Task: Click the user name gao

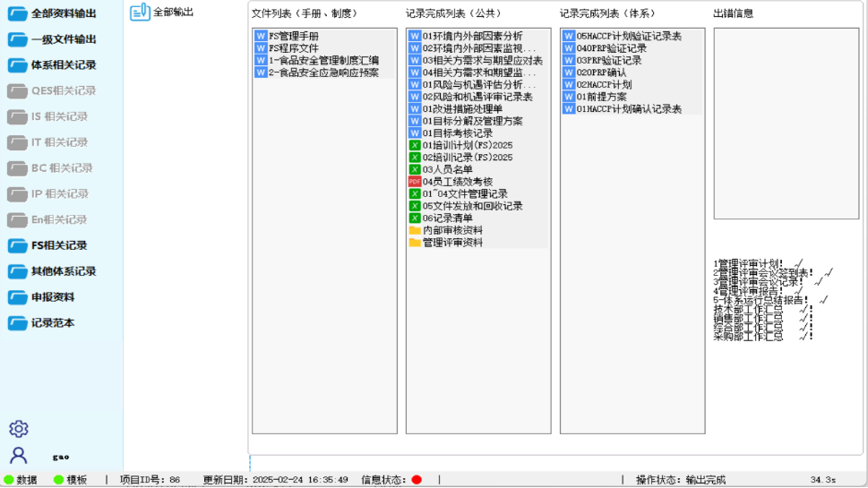Action: coord(61,457)
